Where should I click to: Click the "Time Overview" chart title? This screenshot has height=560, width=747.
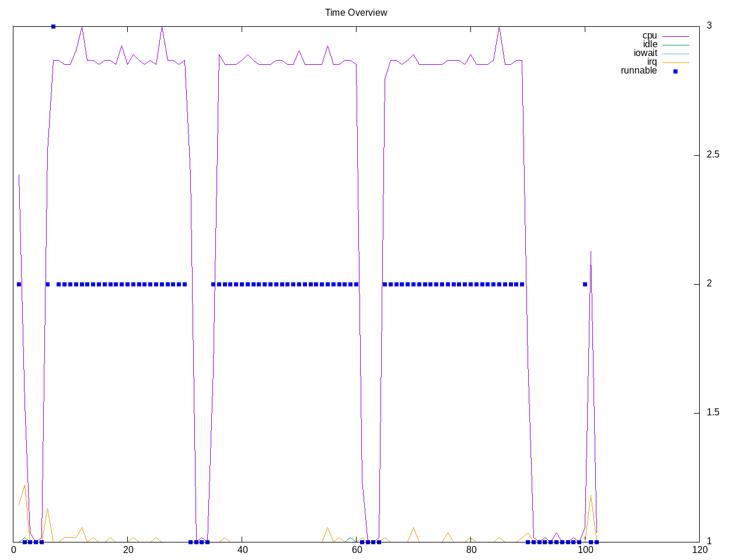coord(356,12)
